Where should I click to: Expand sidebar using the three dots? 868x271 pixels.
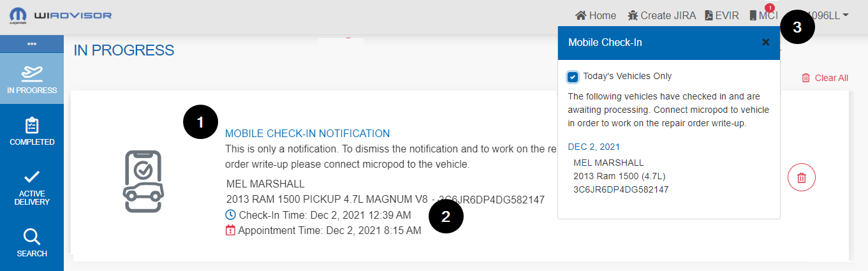point(32,43)
